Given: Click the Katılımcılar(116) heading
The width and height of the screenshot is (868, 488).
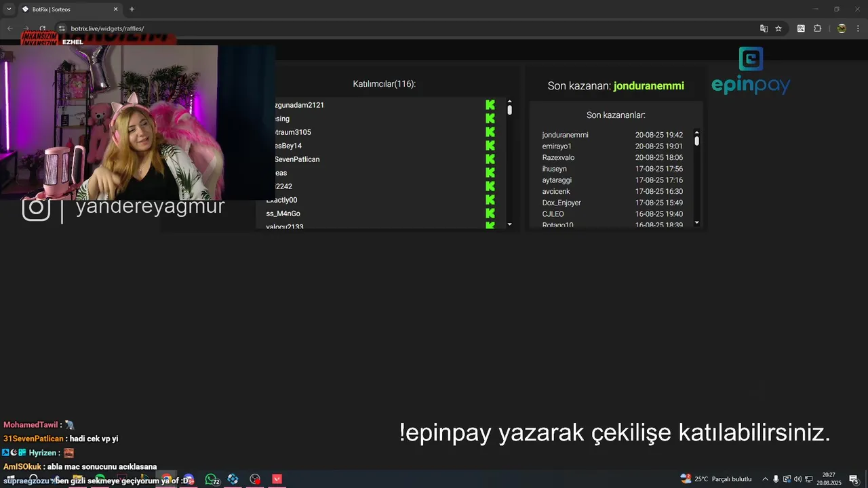Looking at the screenshot, I should [384, 84].
